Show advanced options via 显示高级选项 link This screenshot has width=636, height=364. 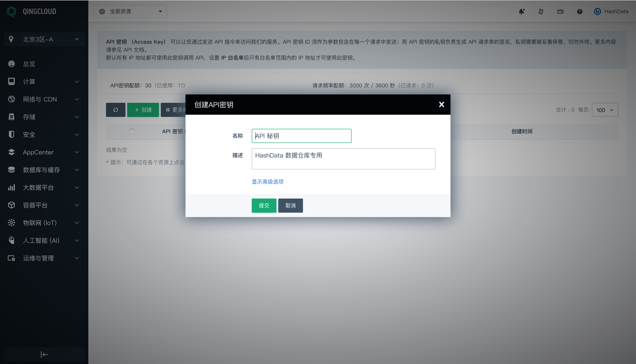[267, 182]
